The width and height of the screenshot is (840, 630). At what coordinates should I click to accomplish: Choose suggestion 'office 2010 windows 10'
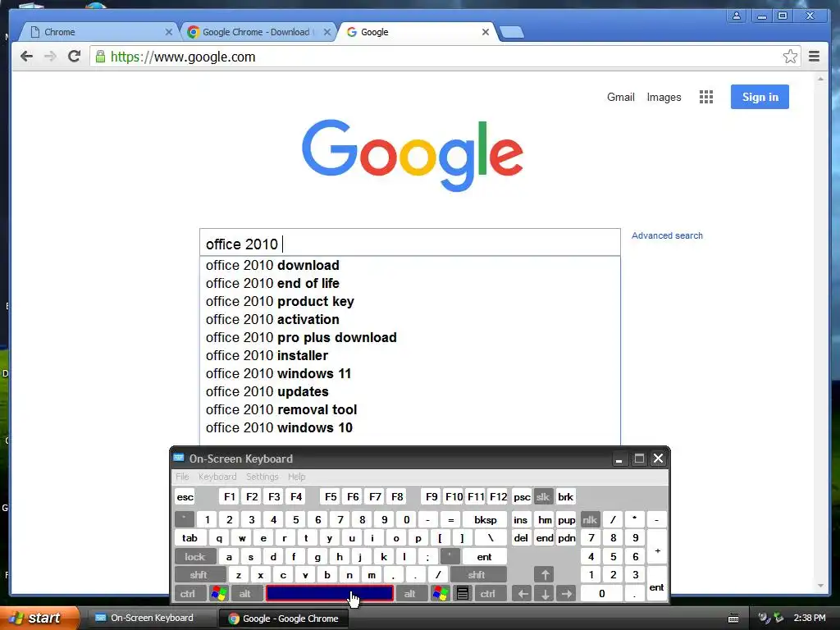tap(410, 428)
